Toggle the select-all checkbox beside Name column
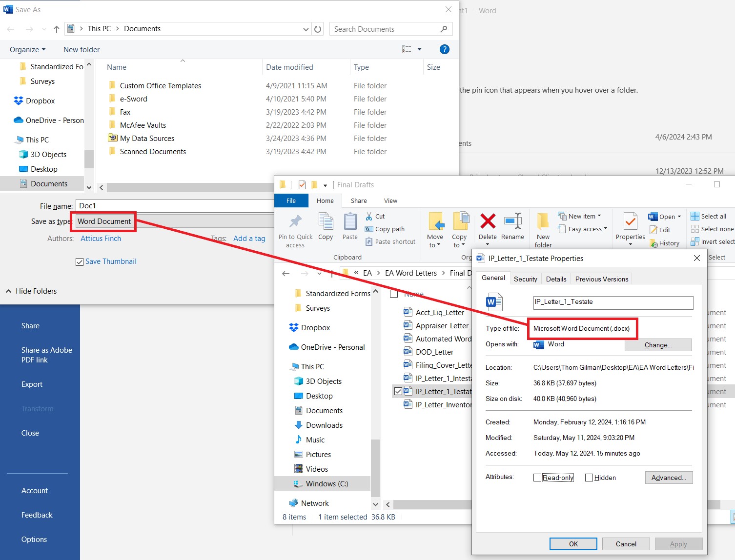 [394, 294]
